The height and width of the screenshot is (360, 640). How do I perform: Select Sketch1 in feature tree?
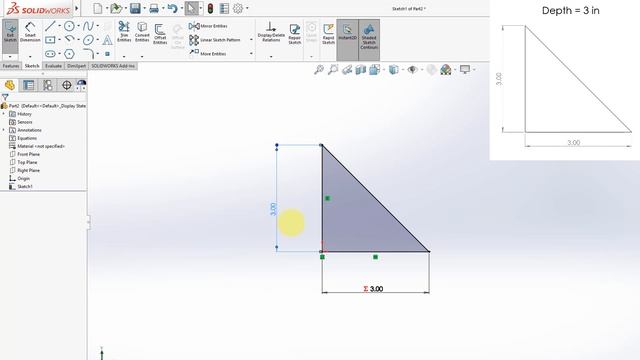pyautogui.click(x=21, y=187)
